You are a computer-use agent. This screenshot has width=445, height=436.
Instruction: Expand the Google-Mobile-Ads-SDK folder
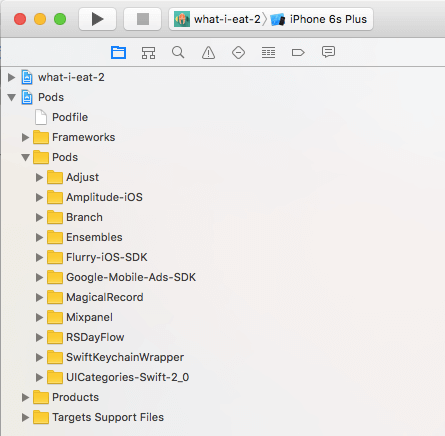[39, 277]
